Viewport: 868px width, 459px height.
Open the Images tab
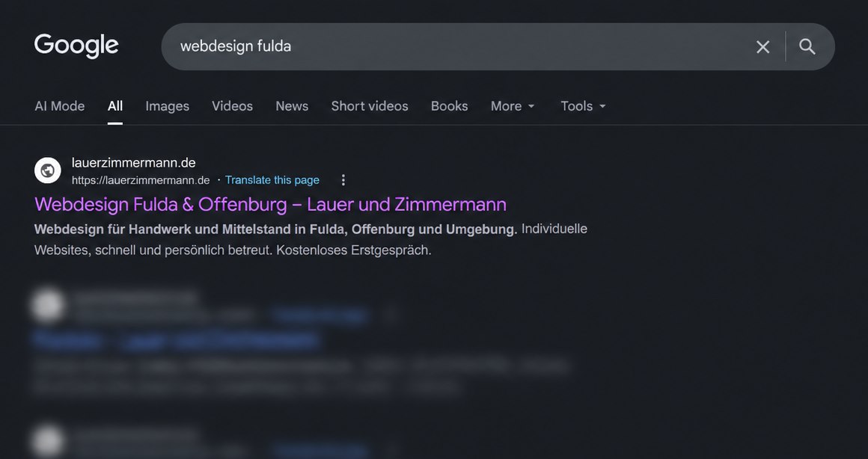(167, 106)
